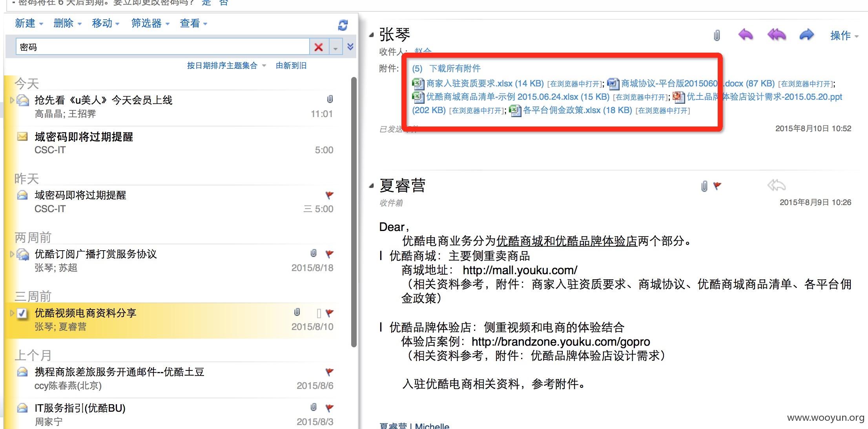868x429 pixels.
Task: Click 下载所有附件 link
Action: point(455,68)
